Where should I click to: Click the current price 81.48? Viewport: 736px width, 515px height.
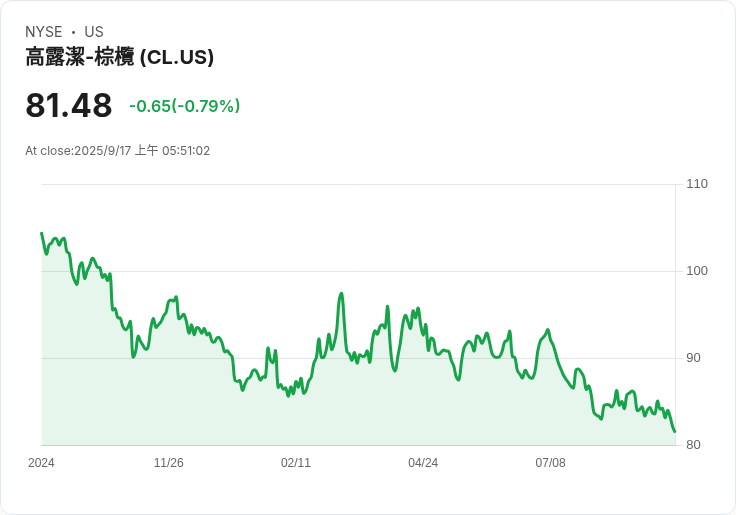pyautogui.click(x=69, y=105)
